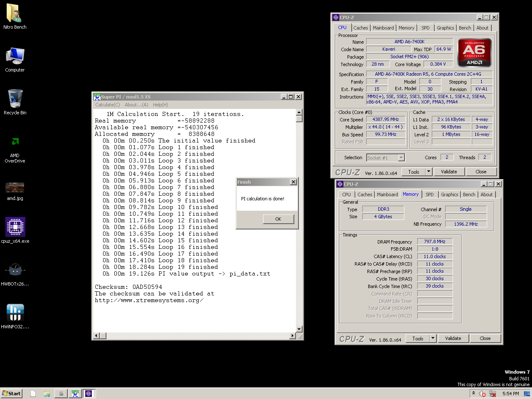
Task: Click the third quick-launch taskbar icon
Action: click(61, 394)
